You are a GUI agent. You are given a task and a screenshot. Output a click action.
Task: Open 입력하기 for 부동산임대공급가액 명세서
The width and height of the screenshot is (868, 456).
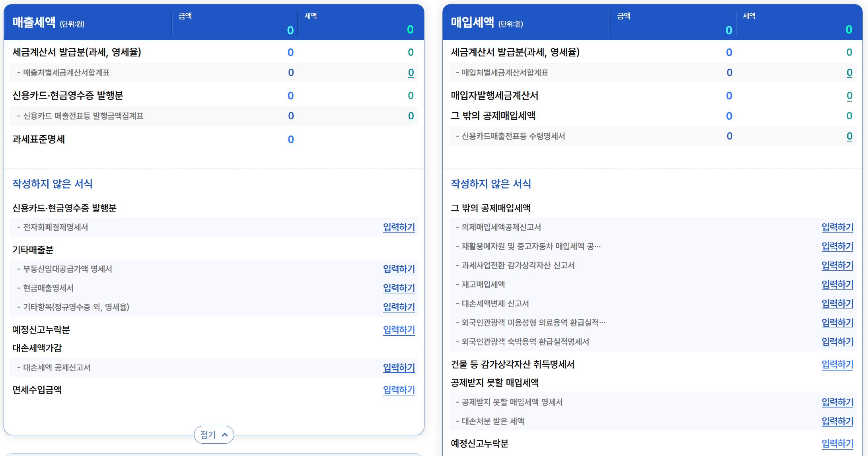tap(399, 269)
